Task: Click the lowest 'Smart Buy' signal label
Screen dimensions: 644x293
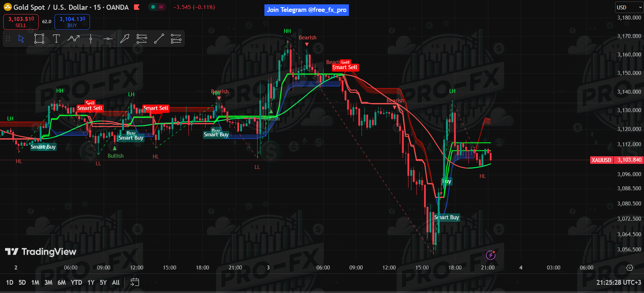Action: [x=447, y=217]
